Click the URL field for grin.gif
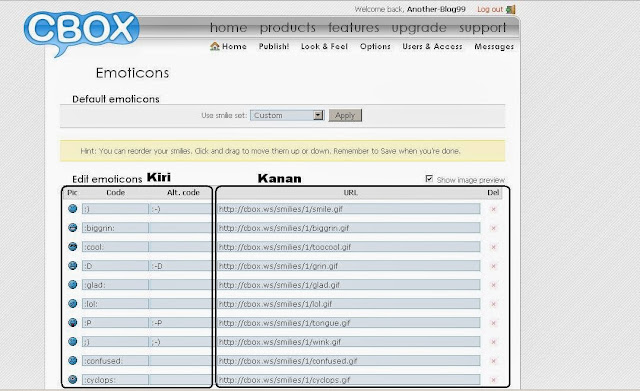This screenshot has height=391, width=640. click(349, 266)
